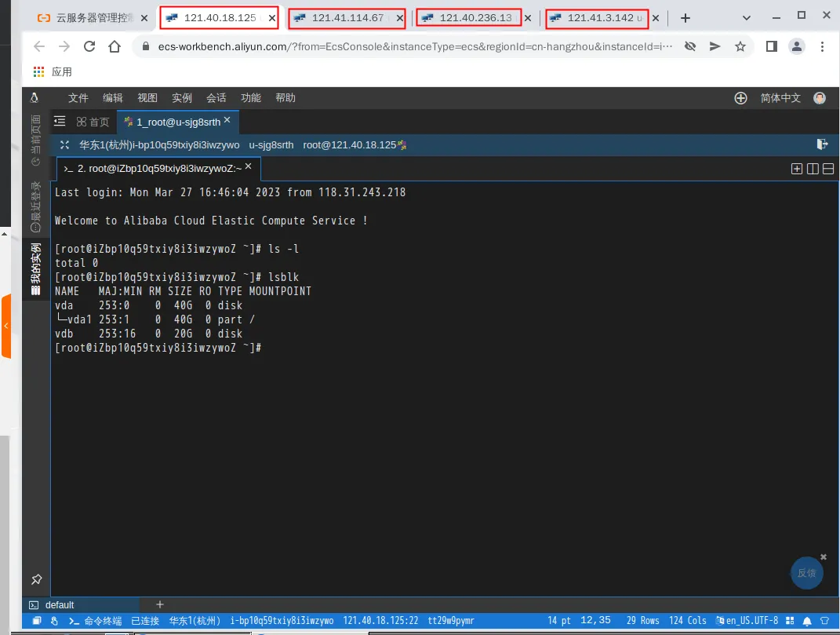Close the terminal tab 2. root@iZbp10q59txiy8i3iwzywoZ
Viewport: 840px width, 635px height.
point(248,166)
